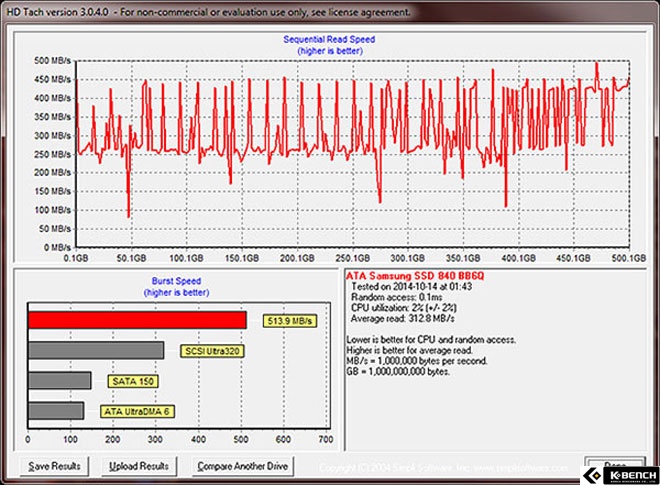This screenshot has width=660, height=485.
Task: Select the gray ATA UltraDMA bar
Action: 56,411
